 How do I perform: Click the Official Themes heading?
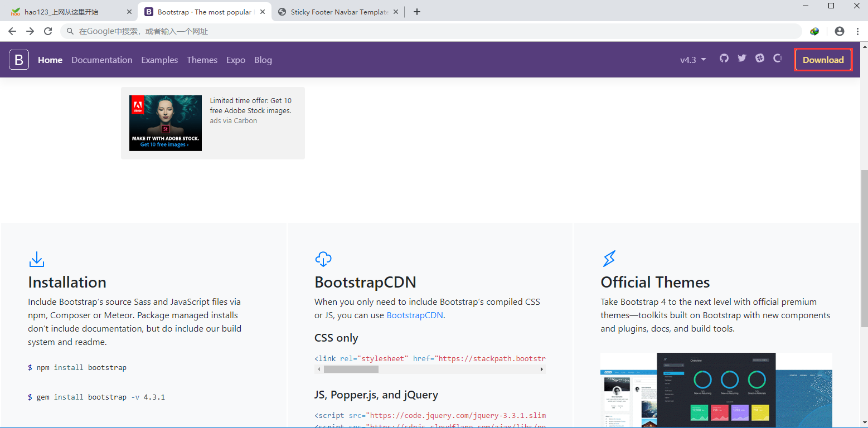[x=655, y=282]
